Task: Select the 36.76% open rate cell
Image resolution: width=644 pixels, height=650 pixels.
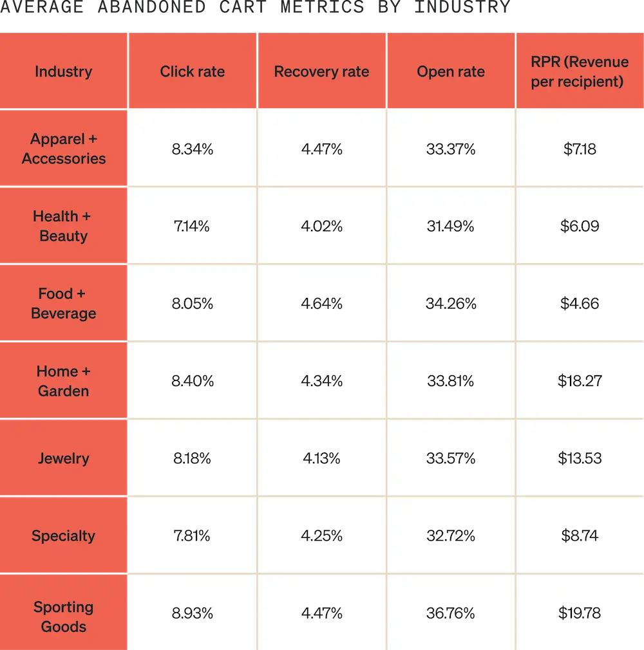Action: click(x=451, y=613)
